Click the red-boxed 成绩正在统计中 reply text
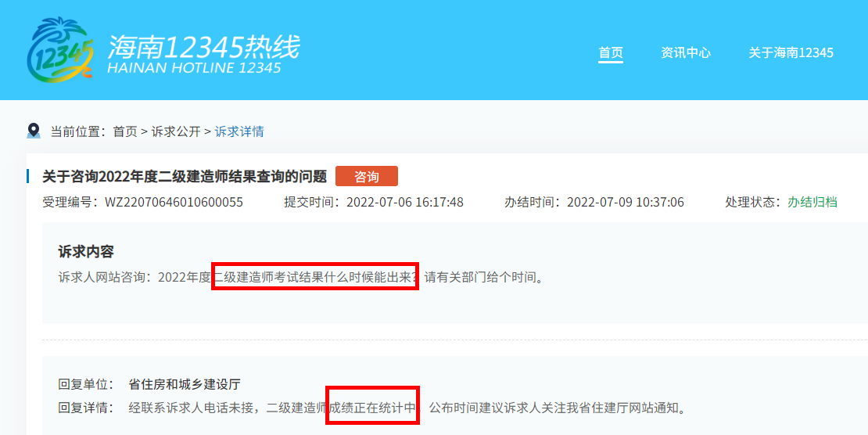This screenshot has width=868, height=435. (374, 407)
